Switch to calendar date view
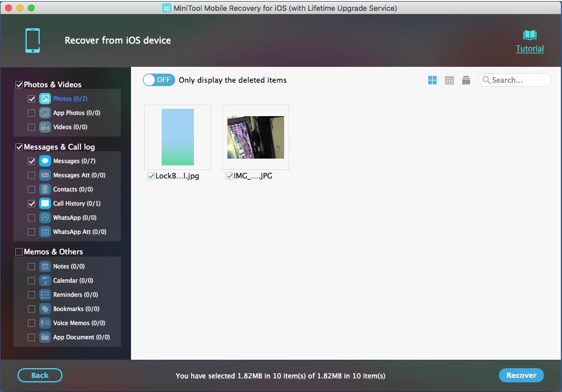This screenshot has height=392, width=562. point(449,80)
